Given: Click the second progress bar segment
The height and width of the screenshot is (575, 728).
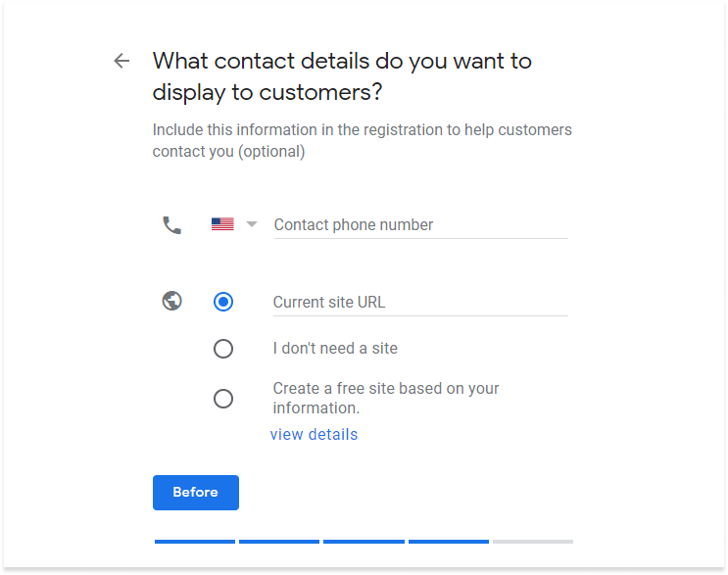Looking at the screenshot, I should pyautogui.click(x=279, y=541).
